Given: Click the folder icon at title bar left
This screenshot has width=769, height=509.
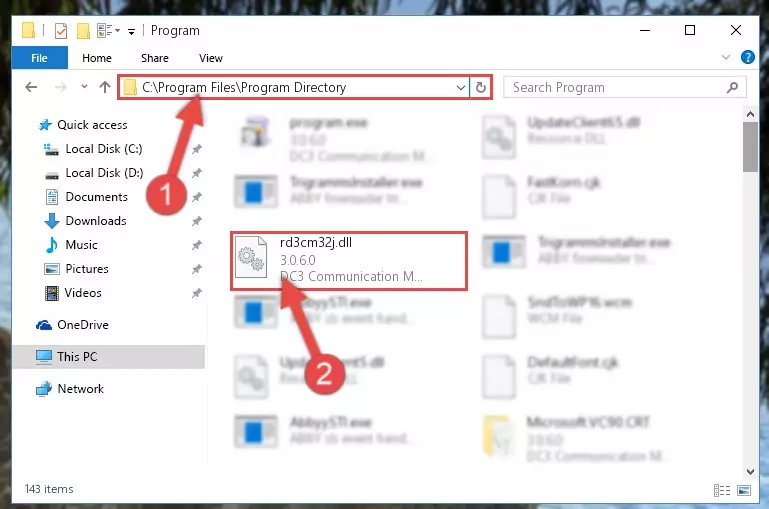Looking at the screenshot, I should 28,31.
